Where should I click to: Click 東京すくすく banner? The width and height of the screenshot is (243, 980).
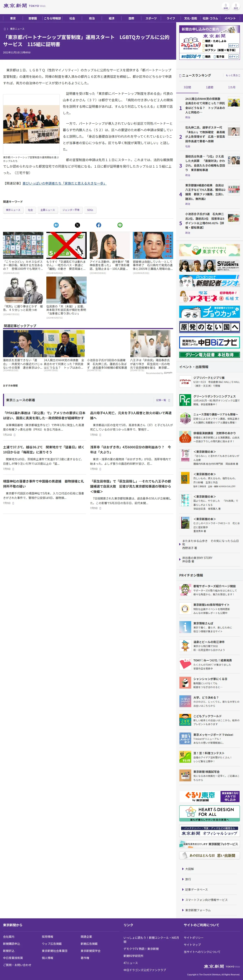point(209,250)
